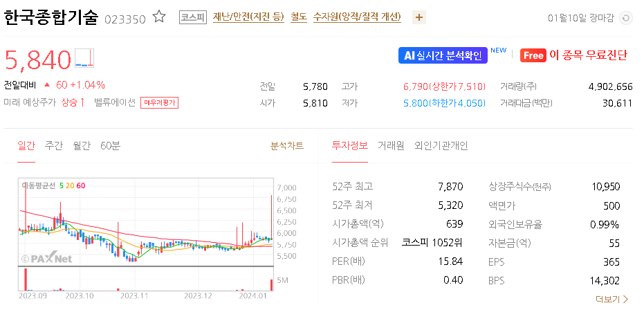Click the refresh icon next to 장마감
644x312 pixels.
626,18
